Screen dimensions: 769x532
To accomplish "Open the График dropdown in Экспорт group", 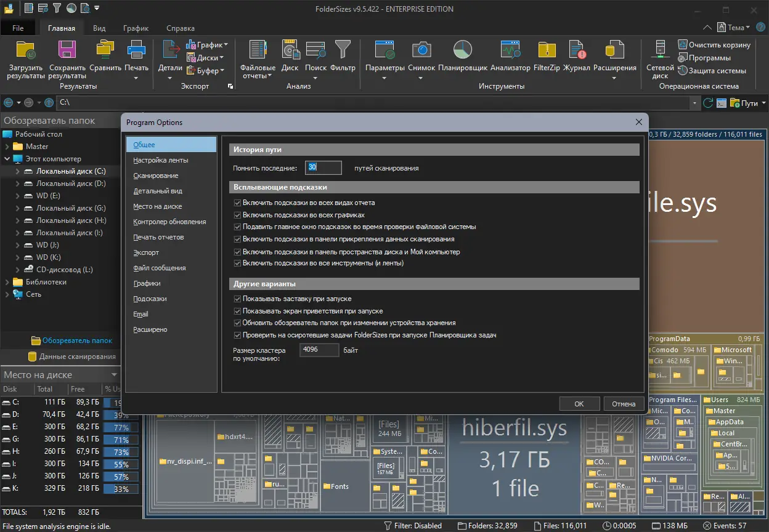I will coord(210,45).
